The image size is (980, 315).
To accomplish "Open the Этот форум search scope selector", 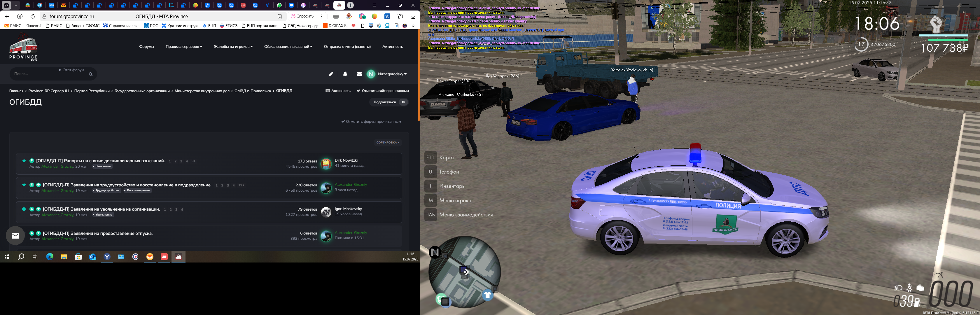I will pos(71,70).
